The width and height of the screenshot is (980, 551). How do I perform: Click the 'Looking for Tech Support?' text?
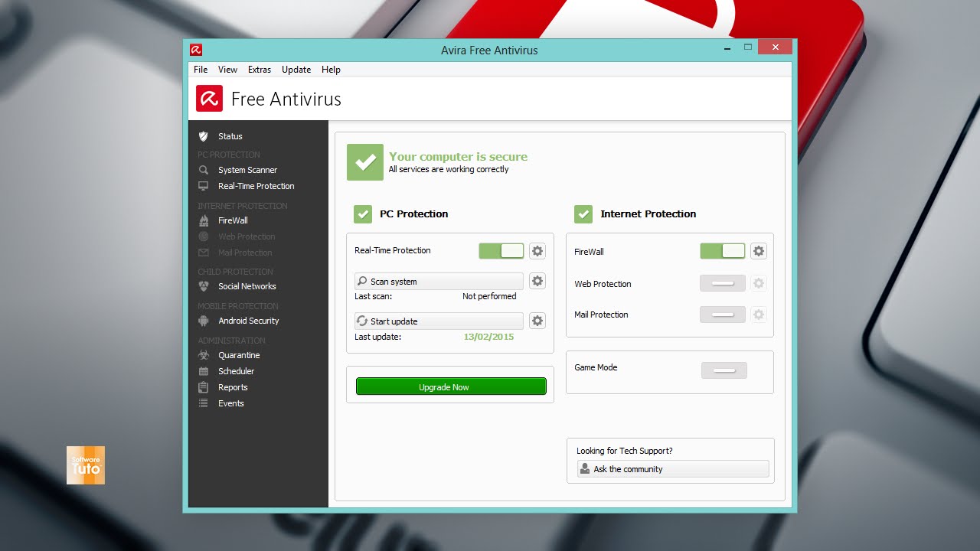tap(625, 451)
